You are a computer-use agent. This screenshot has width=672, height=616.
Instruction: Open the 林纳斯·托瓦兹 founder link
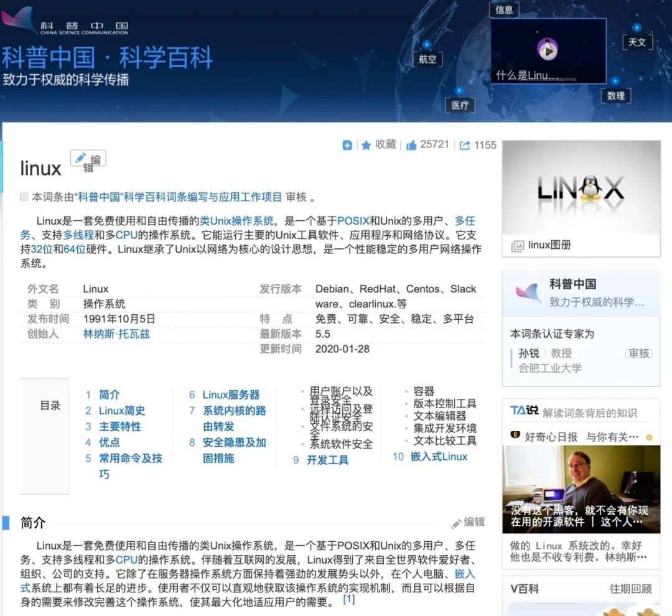[x=116, y=334]
